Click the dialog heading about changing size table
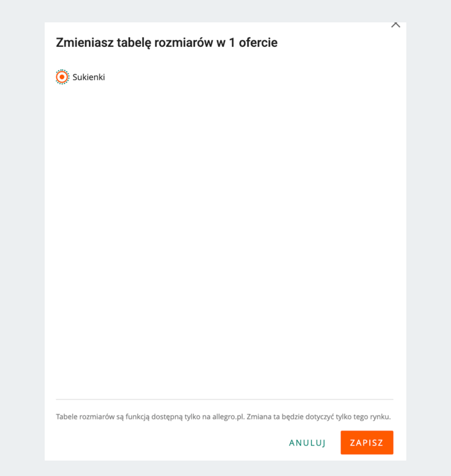 [166, 42]
